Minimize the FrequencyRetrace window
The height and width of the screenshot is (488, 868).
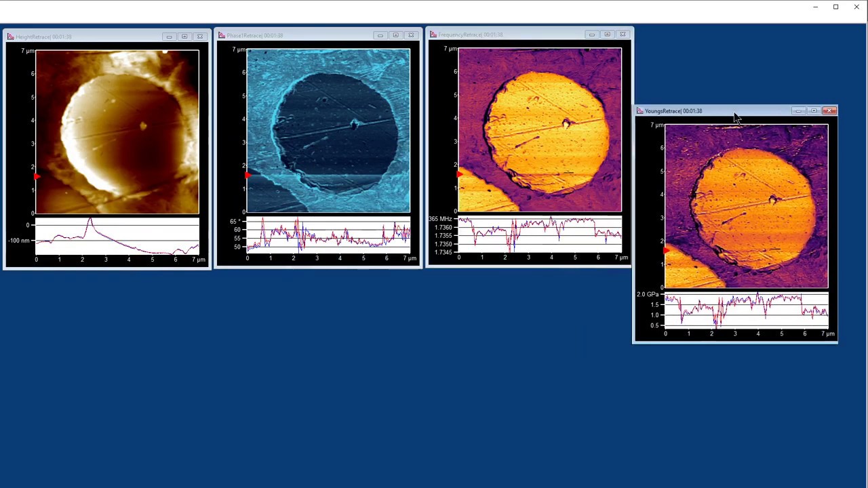(x=592, y=35)
